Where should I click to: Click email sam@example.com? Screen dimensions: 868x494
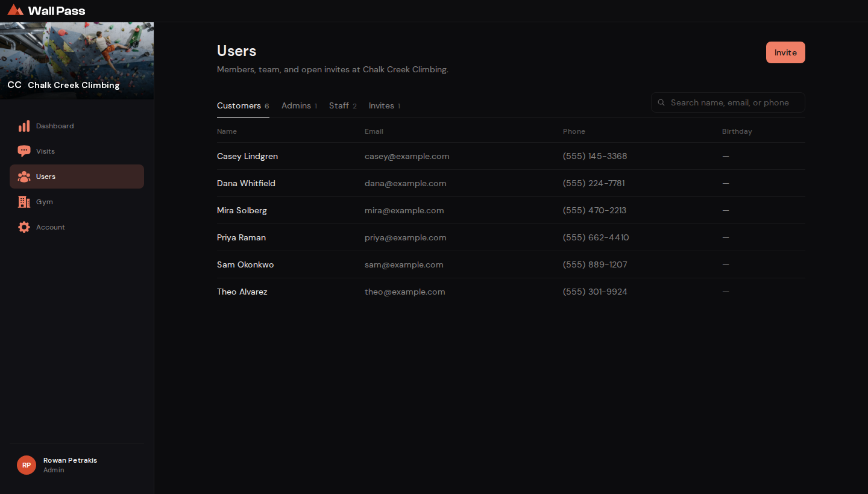point(404,264)
